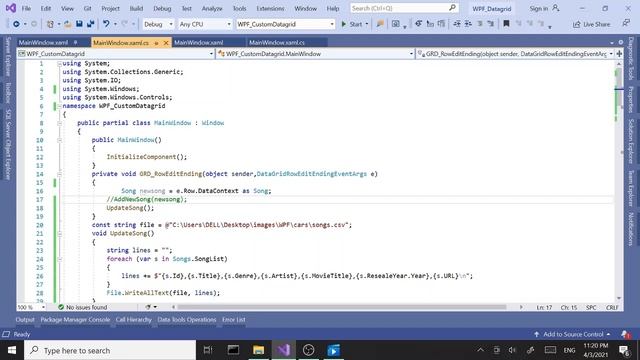Screen dimensions: 640x360
Task: Open the Data Tools Operations tab
Action: [x=187, y=320]
